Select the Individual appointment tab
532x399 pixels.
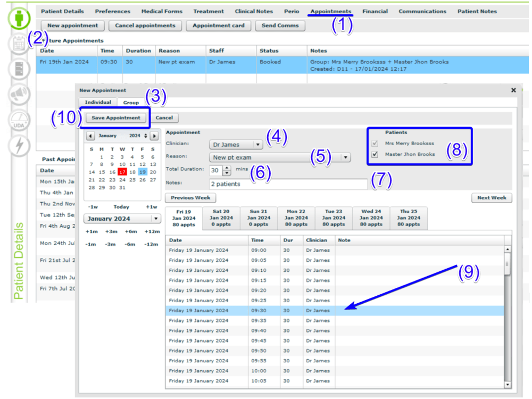tap(98, 102)
